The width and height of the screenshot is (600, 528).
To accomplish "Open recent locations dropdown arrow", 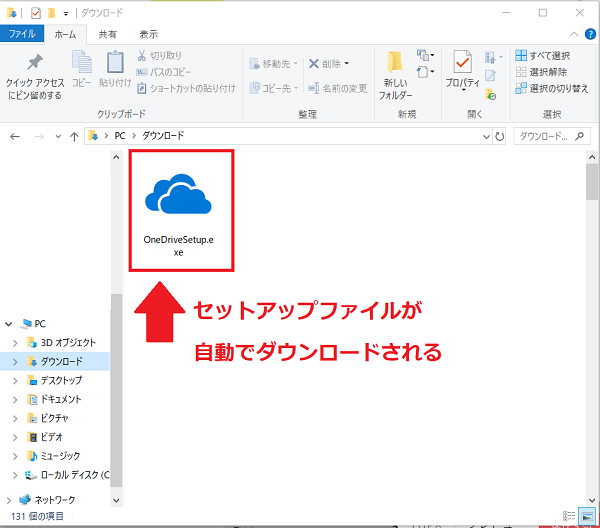I will click(x=58, y=136).
